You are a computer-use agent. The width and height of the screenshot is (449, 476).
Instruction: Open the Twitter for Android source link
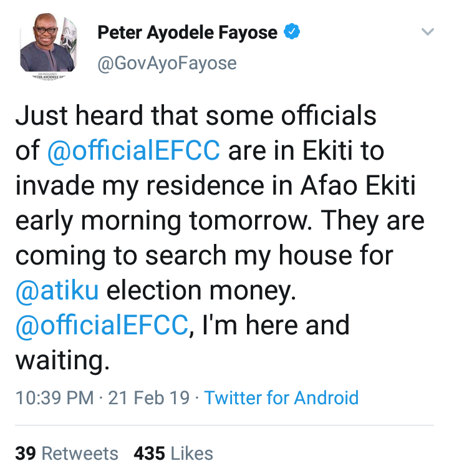point(281,398)
